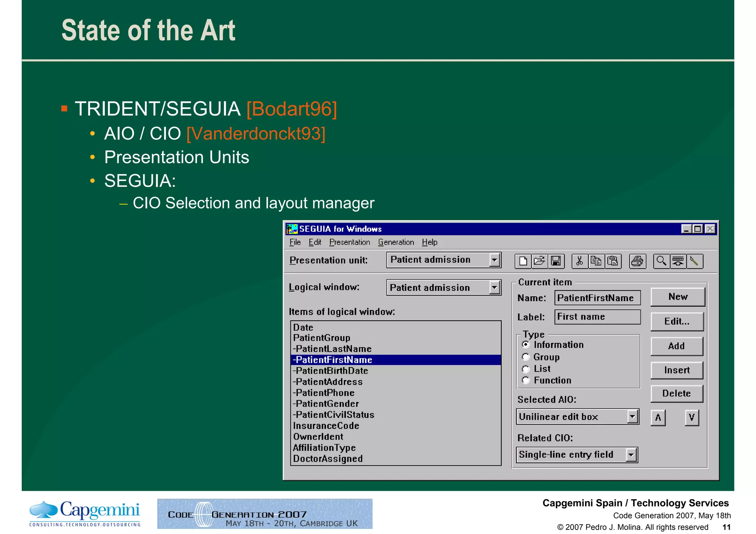
Task: Select DoctorAssigned in the items list
Action: pos(396,459)
